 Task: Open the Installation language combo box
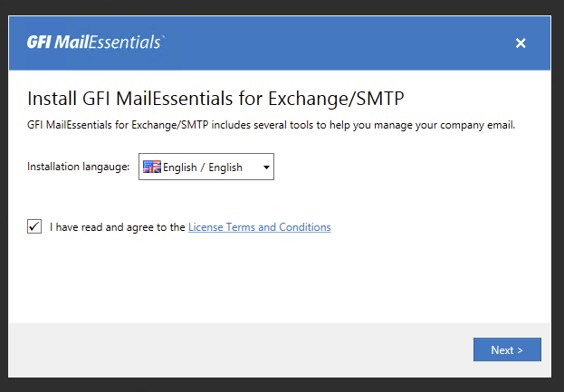click(x=206, y=167)
